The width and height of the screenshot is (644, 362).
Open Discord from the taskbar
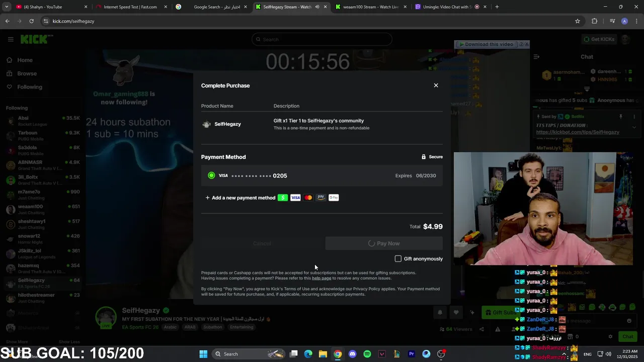(x=352, y=354)
